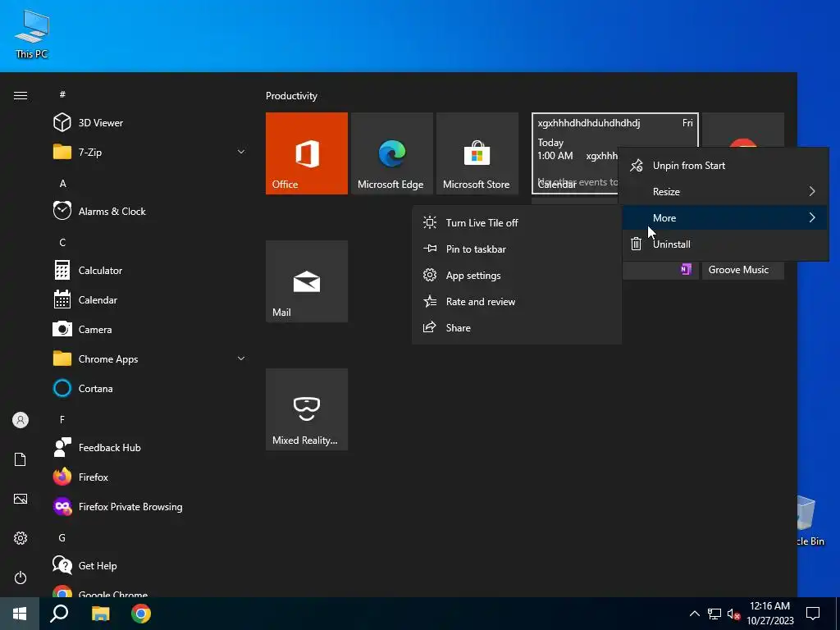
Task: Open the Mail tile
Action: 307,281
